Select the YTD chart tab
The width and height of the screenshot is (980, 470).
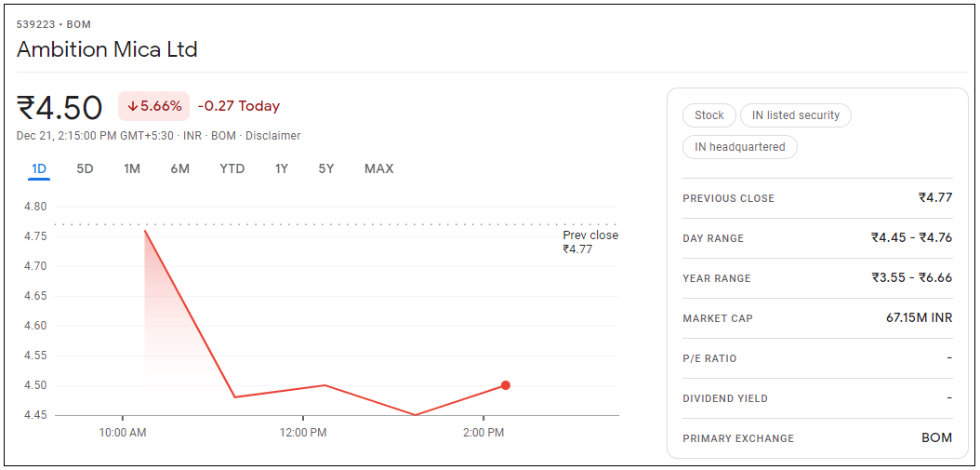tap(232, 169)
